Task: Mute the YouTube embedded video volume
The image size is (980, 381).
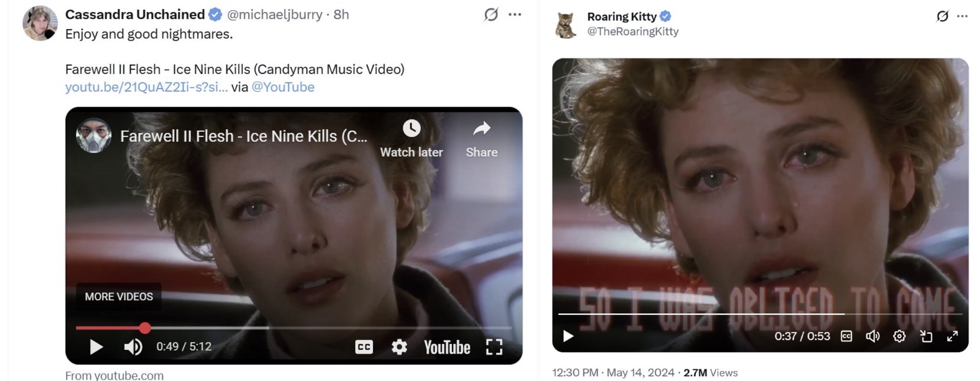Action: [133, 347]
